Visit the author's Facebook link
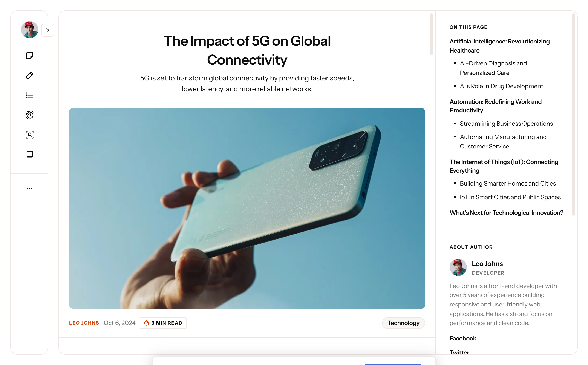The height and width of the screenshot is (365, 588). coord(462,339)
